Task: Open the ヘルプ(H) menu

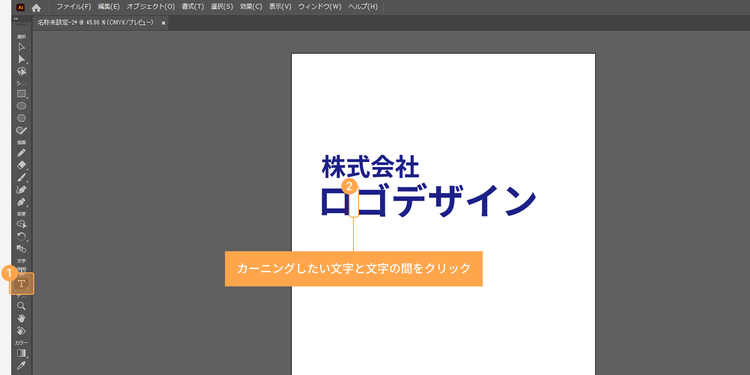Action: (x=363, y=7)
